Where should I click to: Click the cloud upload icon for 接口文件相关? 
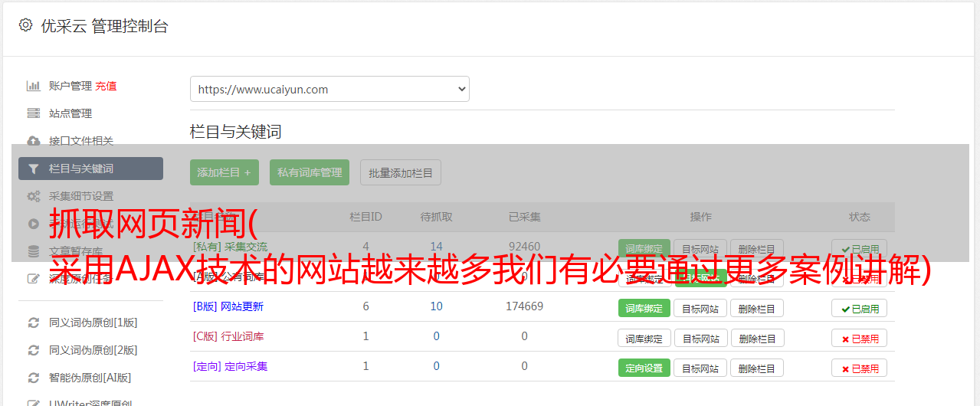pyautogui.click(x=34, y=141)
